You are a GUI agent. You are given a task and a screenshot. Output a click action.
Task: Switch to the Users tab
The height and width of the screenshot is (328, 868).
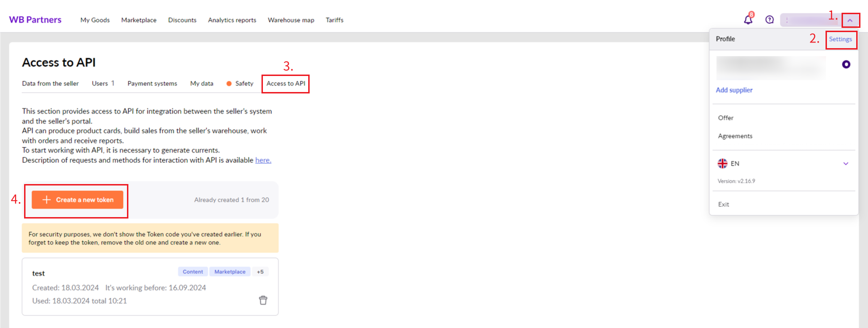coord(103,84)
